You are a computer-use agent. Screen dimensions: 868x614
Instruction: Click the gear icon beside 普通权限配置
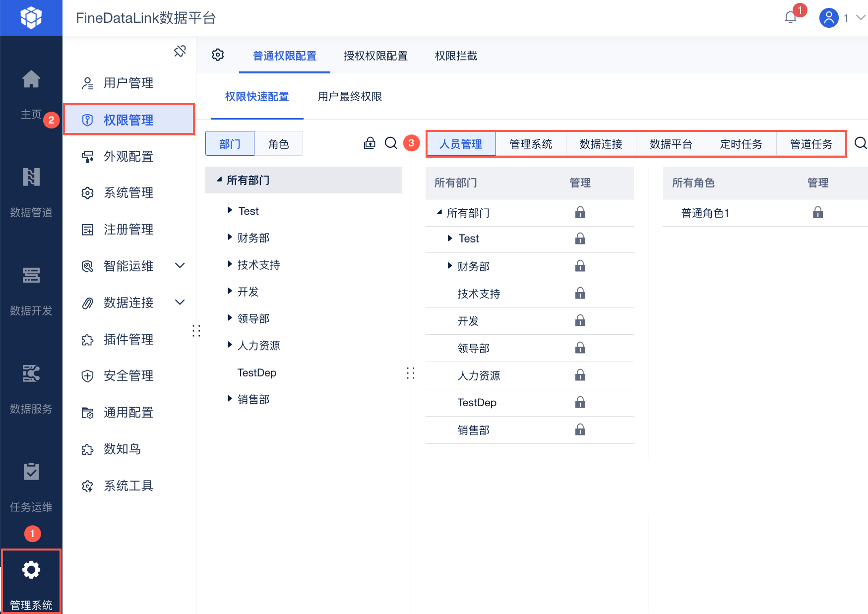click(218, 55)
